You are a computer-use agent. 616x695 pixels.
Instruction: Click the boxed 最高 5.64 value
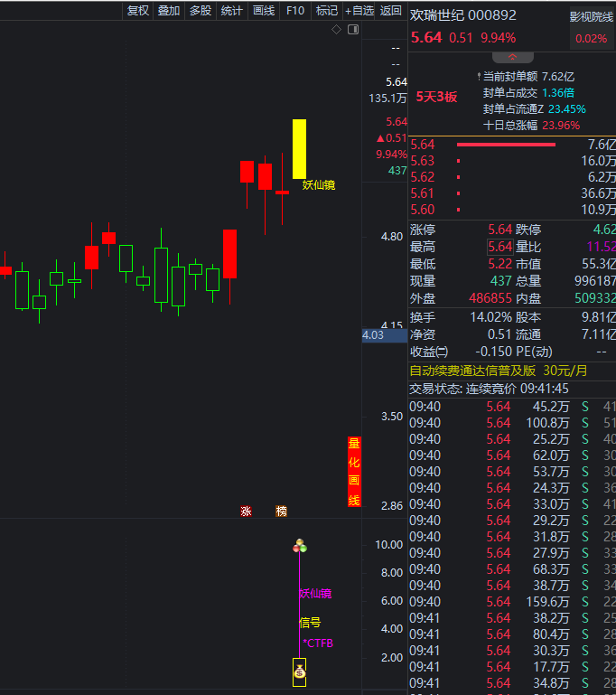500,247
